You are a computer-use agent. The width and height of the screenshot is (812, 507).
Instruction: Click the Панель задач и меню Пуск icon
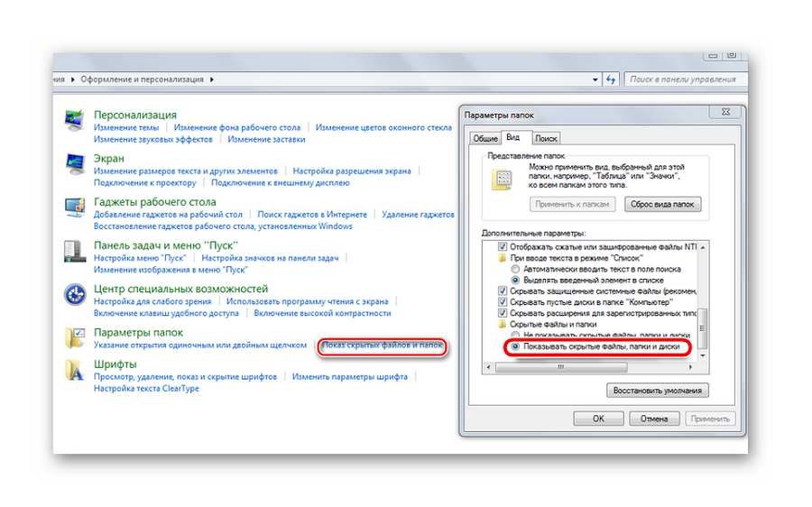pyautogui.click(x=74, y=252)
